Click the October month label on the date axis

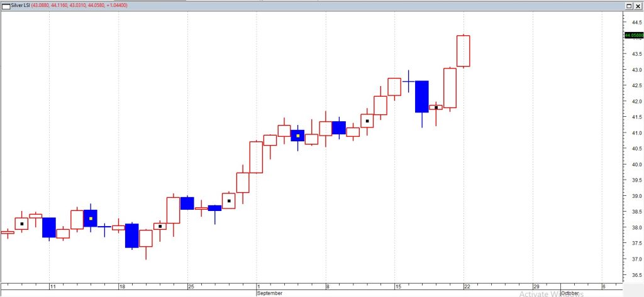(x=570, y=293)
